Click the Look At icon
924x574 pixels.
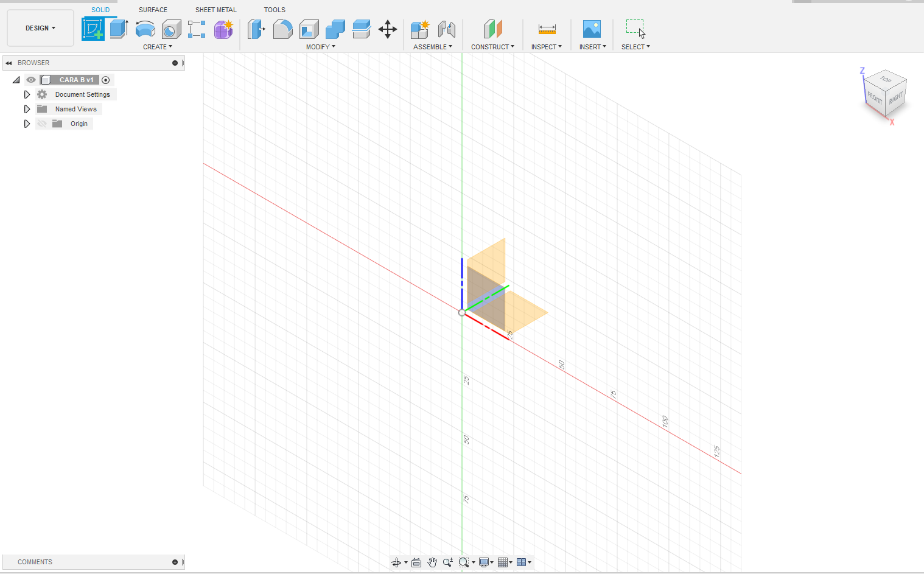416,562
